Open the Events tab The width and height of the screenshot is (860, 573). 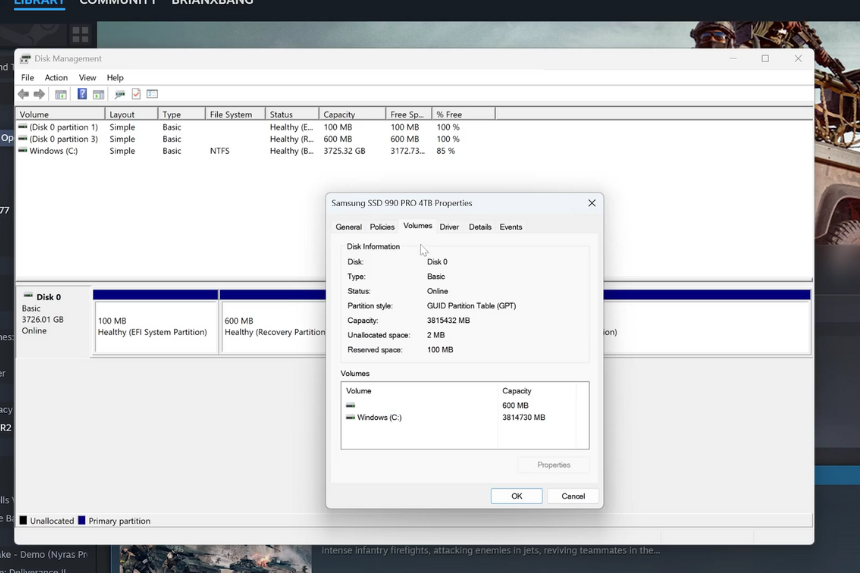click(511, 227)
